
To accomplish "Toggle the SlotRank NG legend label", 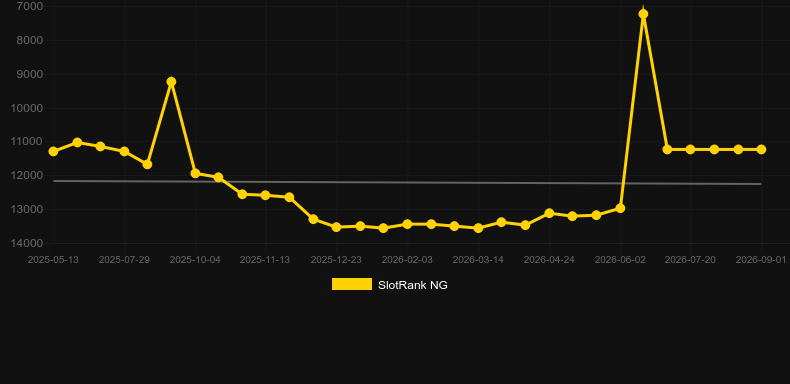I will (413, 285).
